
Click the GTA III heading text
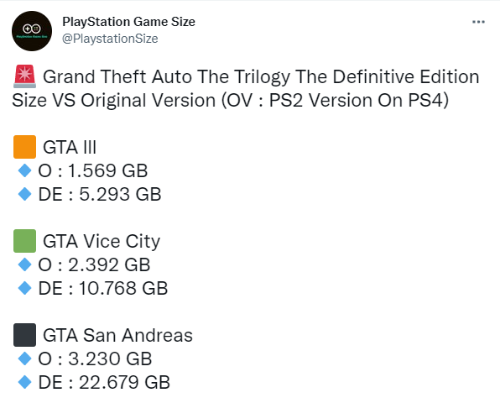70,147
